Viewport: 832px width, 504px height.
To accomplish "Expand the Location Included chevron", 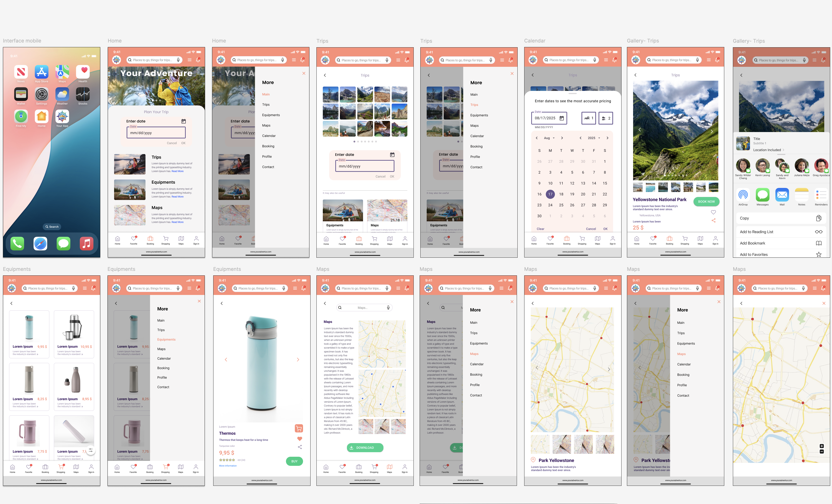I will point(783,150).
